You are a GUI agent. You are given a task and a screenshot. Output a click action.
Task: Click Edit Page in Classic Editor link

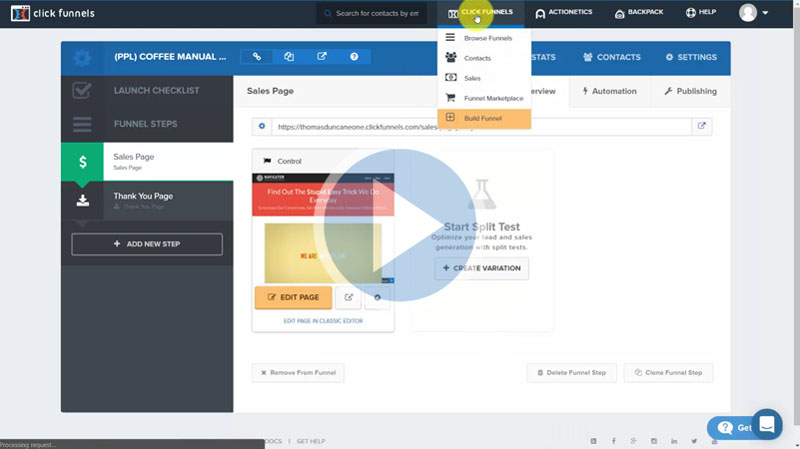click(323, 321)
